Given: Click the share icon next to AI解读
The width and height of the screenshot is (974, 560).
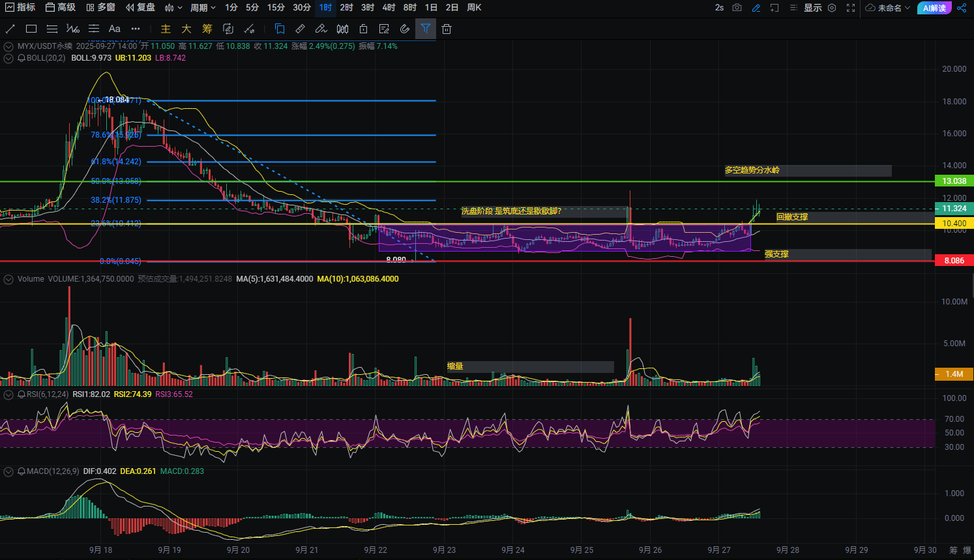Looking at the screenshot, I should pyautogui.click(x=962, y=8).
